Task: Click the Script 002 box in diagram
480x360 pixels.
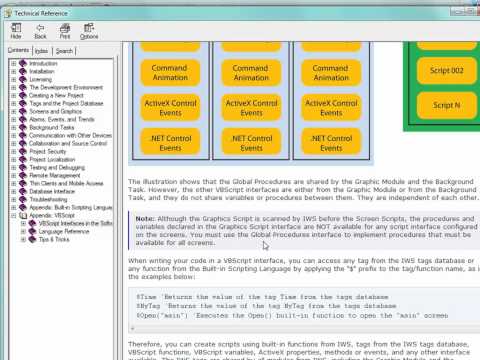Action: click(x=447, y=70)
